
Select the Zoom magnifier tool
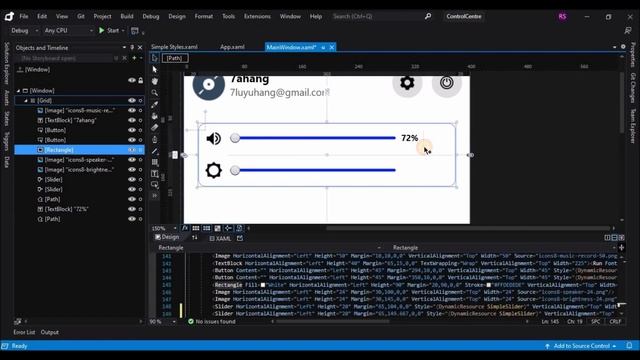tap(155, 93)
